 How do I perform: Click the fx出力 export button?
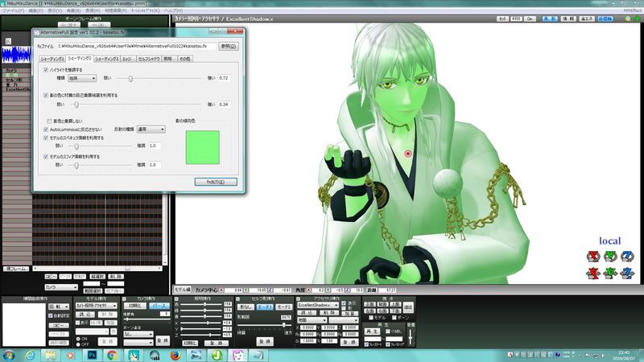(x=216, y=182)
